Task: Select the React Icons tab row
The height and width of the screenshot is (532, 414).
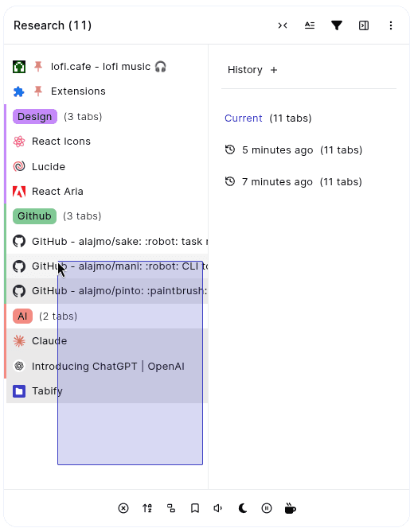Action: (x=107, y=142)
